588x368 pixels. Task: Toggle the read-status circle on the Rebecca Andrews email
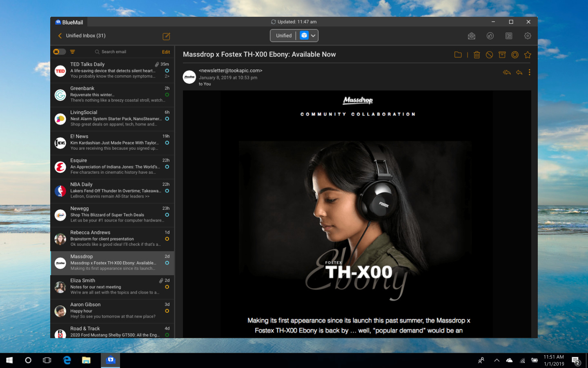tap(167, 239)
